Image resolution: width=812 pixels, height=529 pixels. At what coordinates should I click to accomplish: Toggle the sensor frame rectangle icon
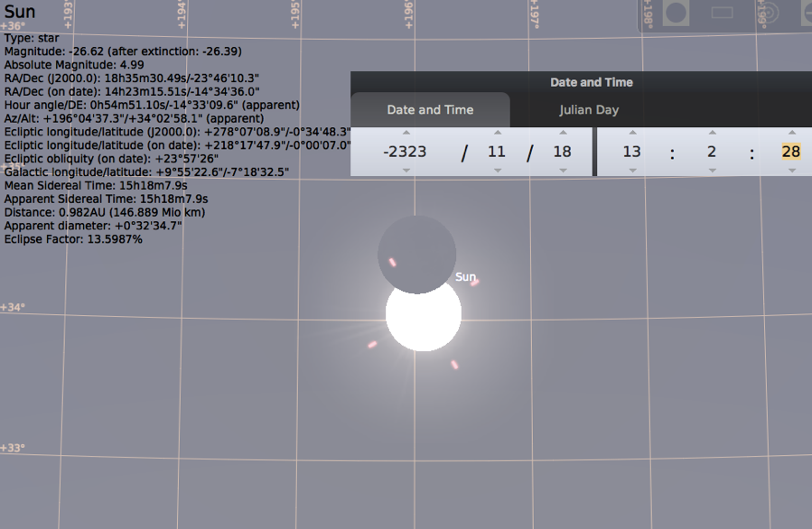[x=722, y=14]
